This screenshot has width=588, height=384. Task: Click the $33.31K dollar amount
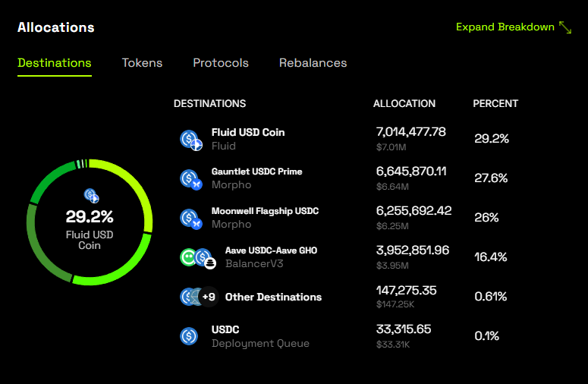(393, 345)
